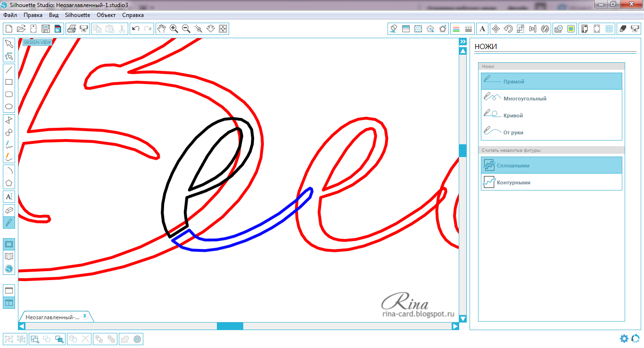Choose the Edit Points tool
The width and height of the screenshot is (644, 348).
pyautogui.click(x=8, y=56)
